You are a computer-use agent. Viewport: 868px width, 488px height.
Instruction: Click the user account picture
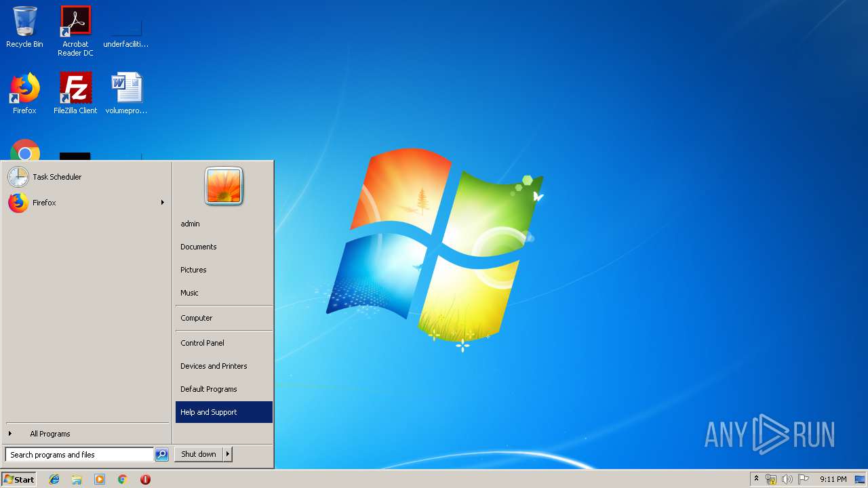[x=224, y=186]
